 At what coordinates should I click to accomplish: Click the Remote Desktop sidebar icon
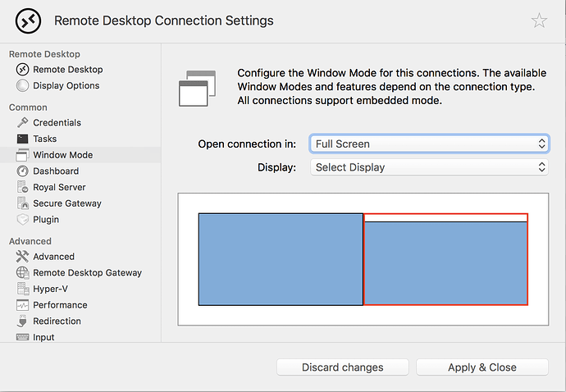(x=22, y=70)
